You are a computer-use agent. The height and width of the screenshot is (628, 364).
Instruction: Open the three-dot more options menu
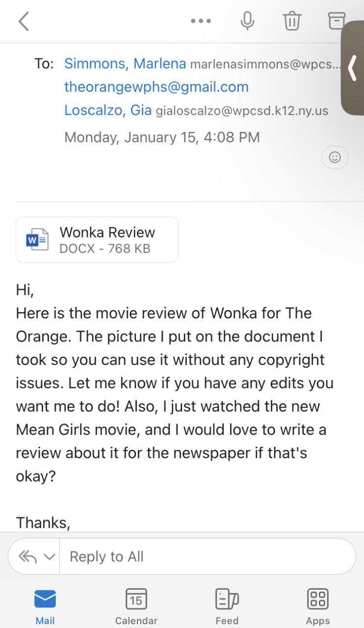tap(201, 21)
